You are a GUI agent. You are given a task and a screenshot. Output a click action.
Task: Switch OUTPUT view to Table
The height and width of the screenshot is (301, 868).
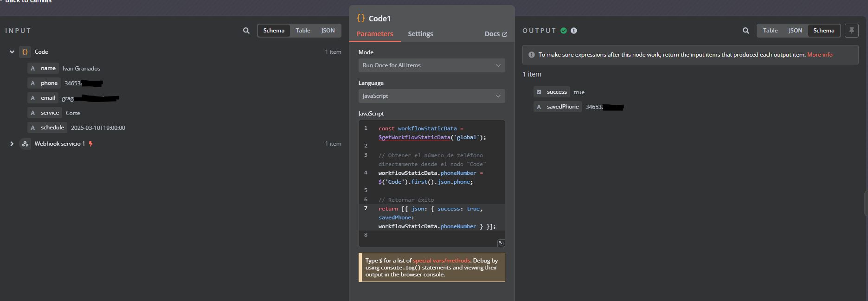coord(770,31)
